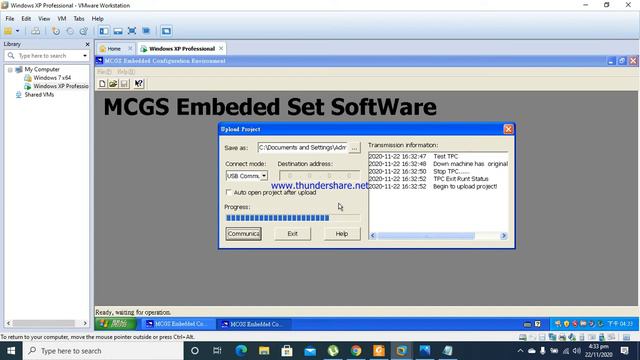Click transmission log left scroll arrow
This screenshot has width=640, height=360.
pyautogui.click(x=372, y=236)
